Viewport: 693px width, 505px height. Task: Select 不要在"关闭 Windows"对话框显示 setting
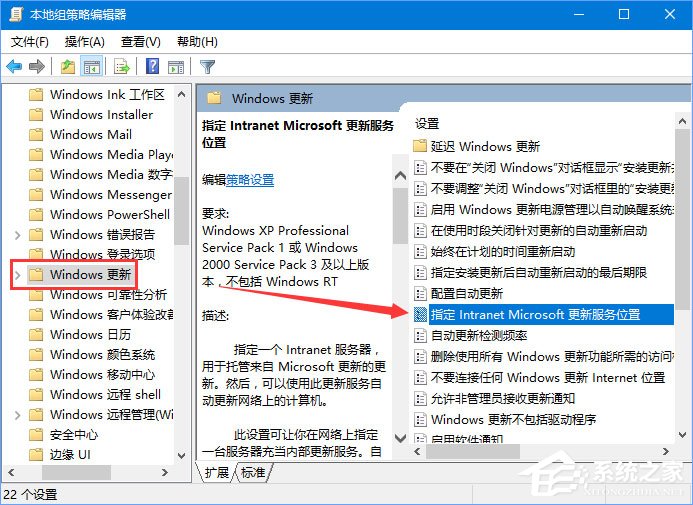(552, 167)
